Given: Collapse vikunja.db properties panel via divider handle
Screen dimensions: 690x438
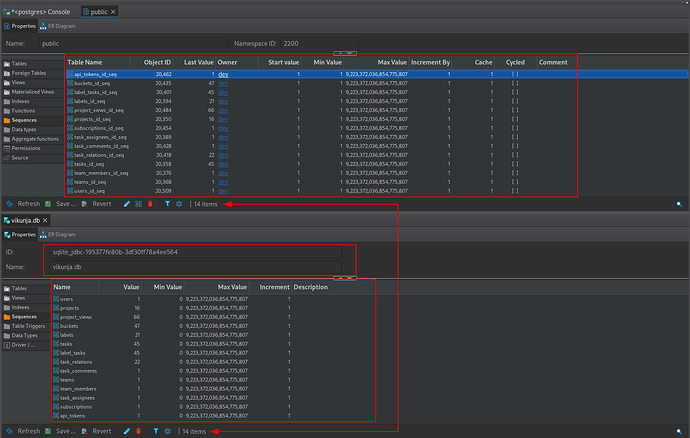Looking at the screenshot, I should point(345,278).
